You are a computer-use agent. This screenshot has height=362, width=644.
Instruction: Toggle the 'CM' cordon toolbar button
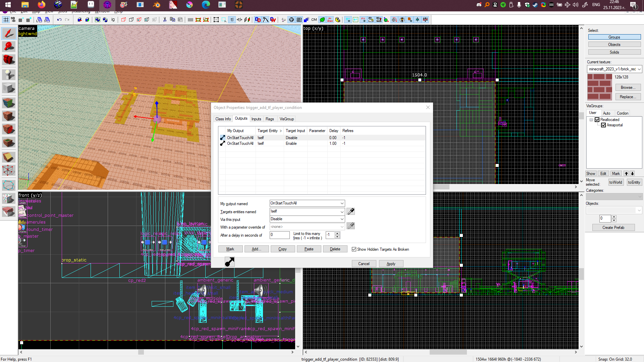pos(314,20)
